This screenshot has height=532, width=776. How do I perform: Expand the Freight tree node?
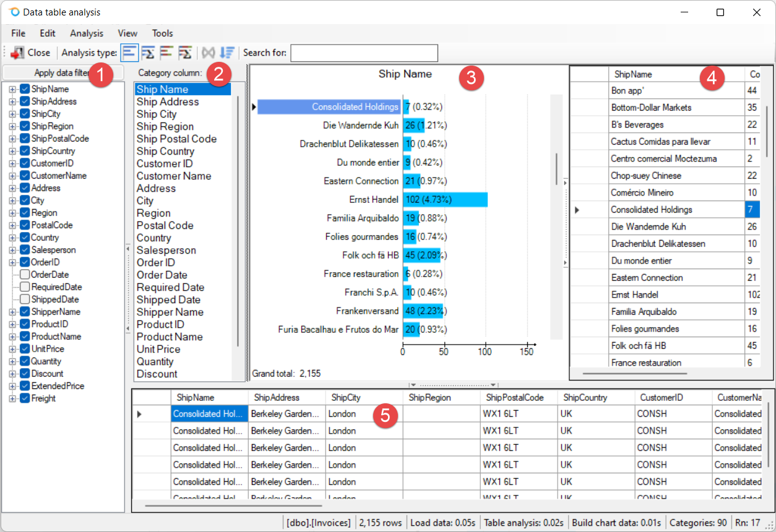point(12,398)
